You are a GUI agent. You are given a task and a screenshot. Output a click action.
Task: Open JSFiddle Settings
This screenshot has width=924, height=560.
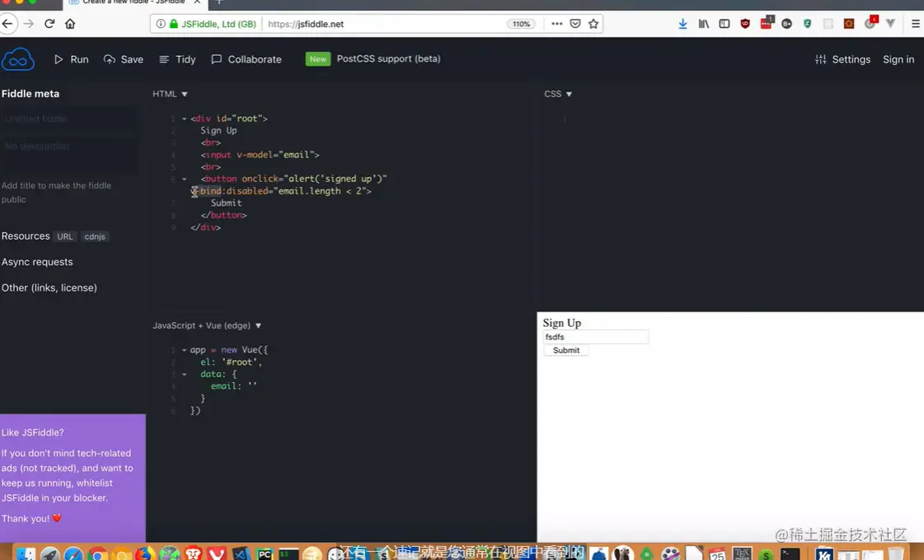tap(842, 59)
